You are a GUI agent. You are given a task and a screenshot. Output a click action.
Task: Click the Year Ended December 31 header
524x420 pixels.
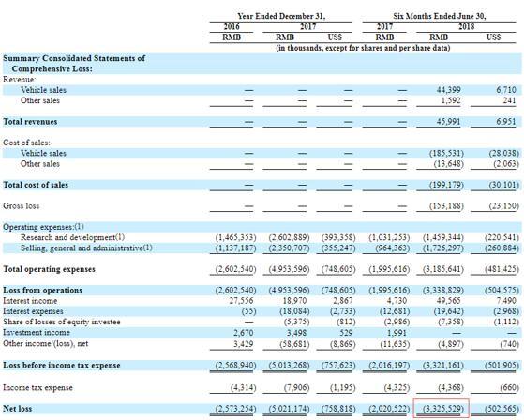coord(281,16)
